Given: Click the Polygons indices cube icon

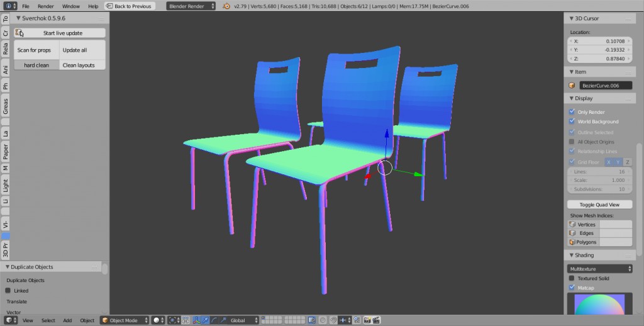Looking at the screenshot, I should [x=572, y=242].
